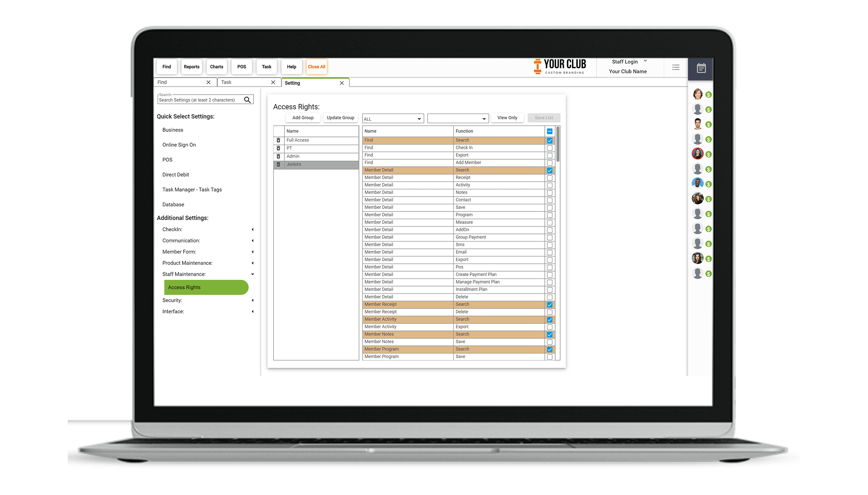
Task: Click the calendar icon on top right
Action: pyautogui.click(x=701, y=68)
